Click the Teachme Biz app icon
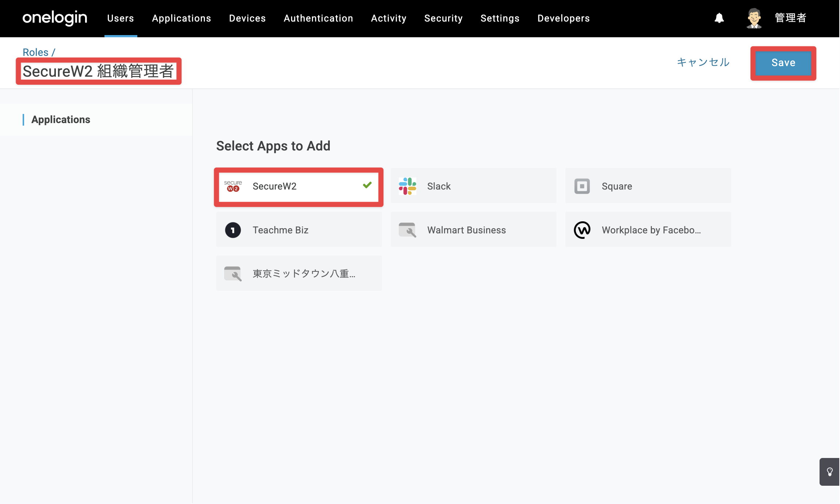Image resolution: width=840 pixels, height=504 pixels. (233, 230)
